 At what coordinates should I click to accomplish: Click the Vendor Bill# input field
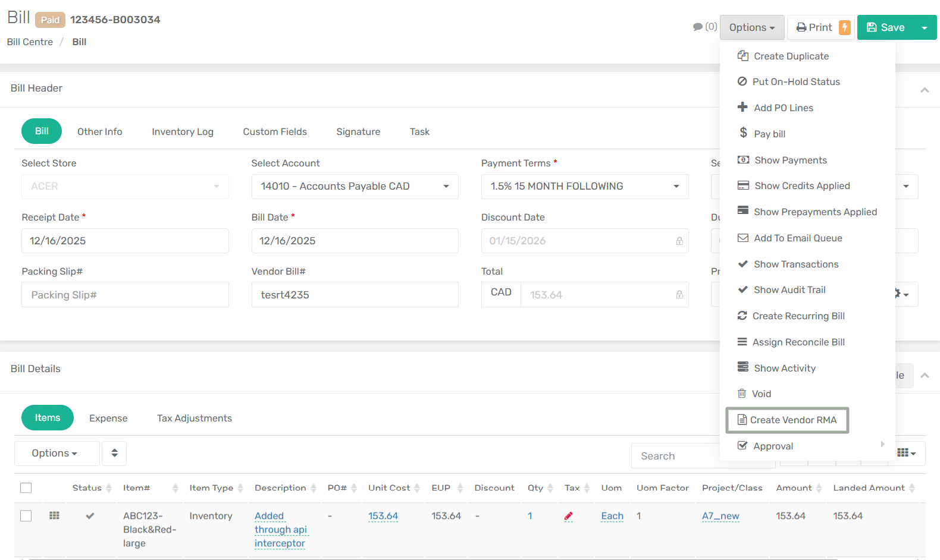pos(355,295)
